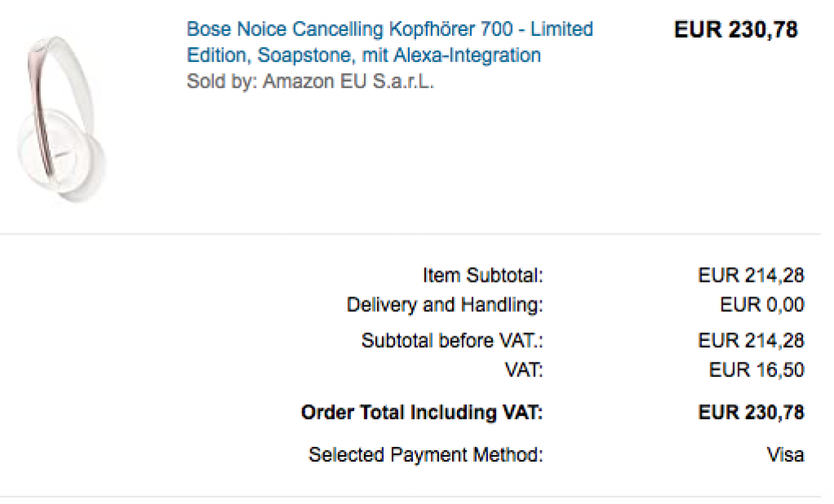Click the 'VAT:' label
This screenshot has height=504, width=834.
click(x=524, y=370)
